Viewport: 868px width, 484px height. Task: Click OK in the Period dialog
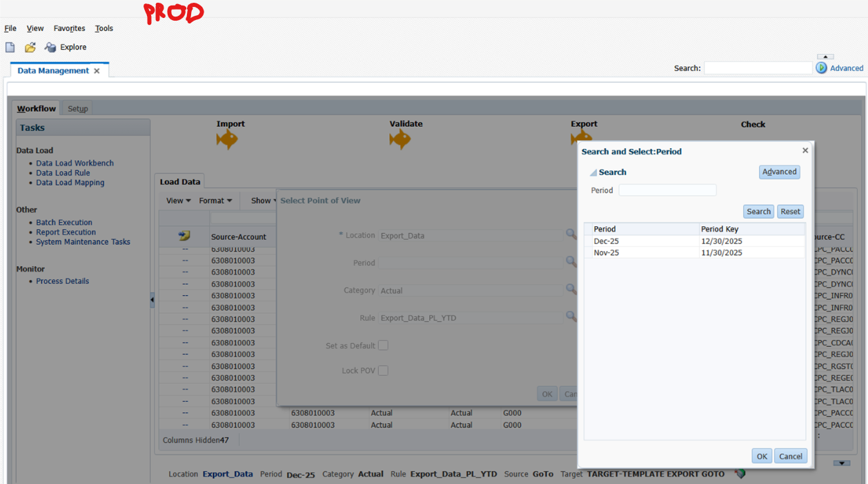click(x=762, y=456)
